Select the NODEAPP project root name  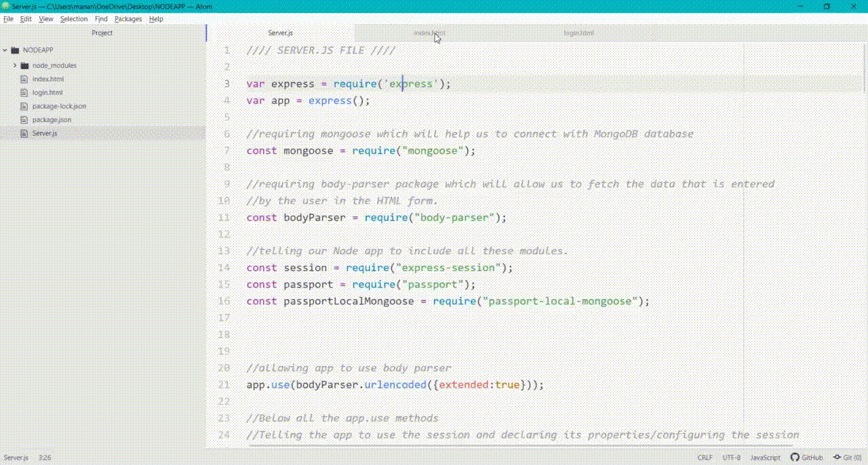pos(38,50)
